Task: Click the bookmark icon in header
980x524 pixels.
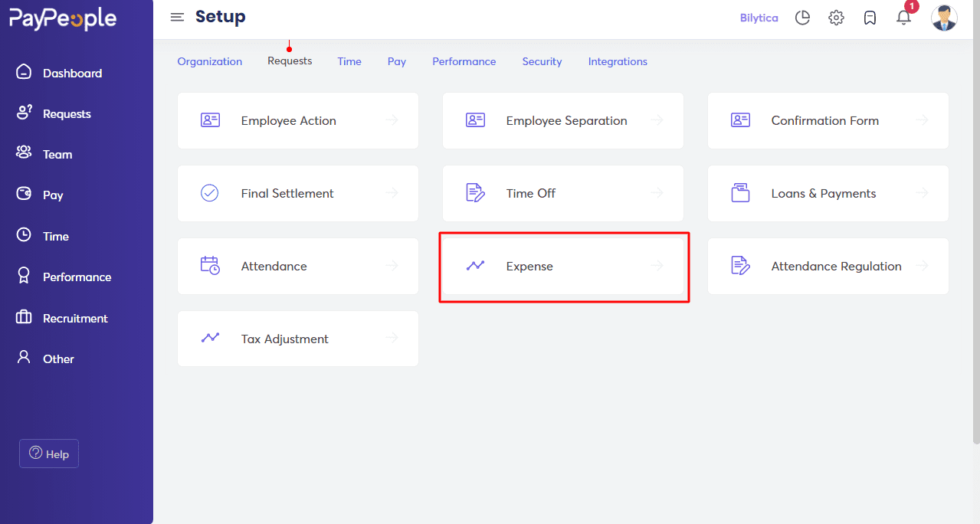Action: coord(870,18)
